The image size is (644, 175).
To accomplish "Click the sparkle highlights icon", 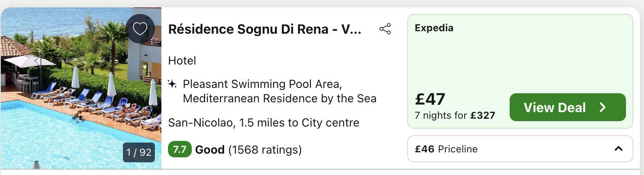I will point(172,84).
